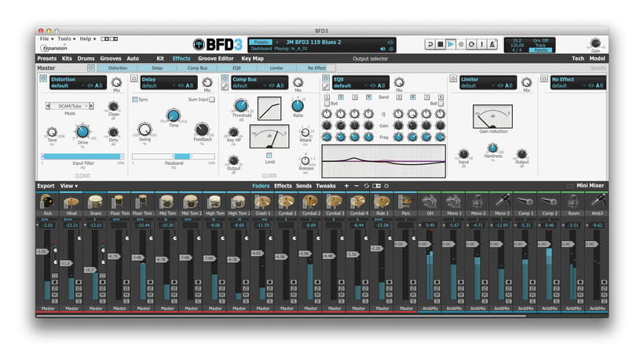Click the preview speaker icon in preset display
This screenshot has height=362, width=644.
[382, 49]
